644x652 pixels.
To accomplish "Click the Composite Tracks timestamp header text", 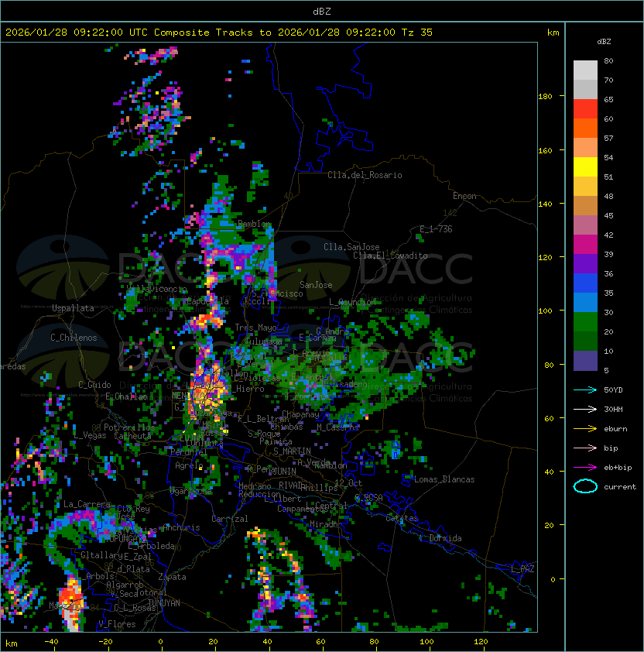I will [219, 33].
